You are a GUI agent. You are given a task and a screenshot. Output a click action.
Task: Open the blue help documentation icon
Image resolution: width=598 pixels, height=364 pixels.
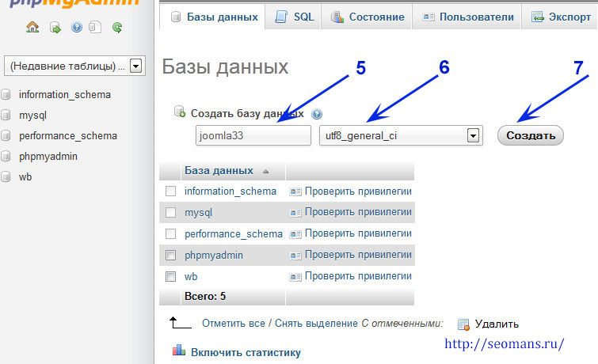click(x=77, y=27)
